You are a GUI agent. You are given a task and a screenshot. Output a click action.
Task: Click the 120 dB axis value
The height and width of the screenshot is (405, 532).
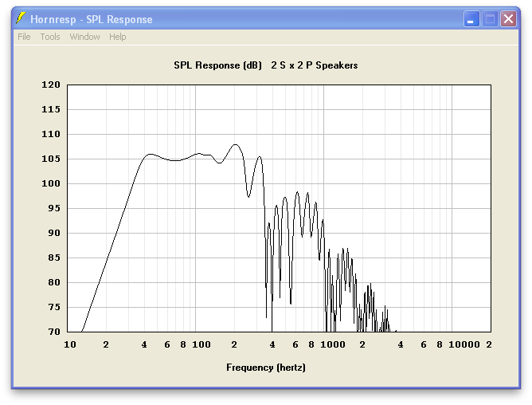(51, 85)
